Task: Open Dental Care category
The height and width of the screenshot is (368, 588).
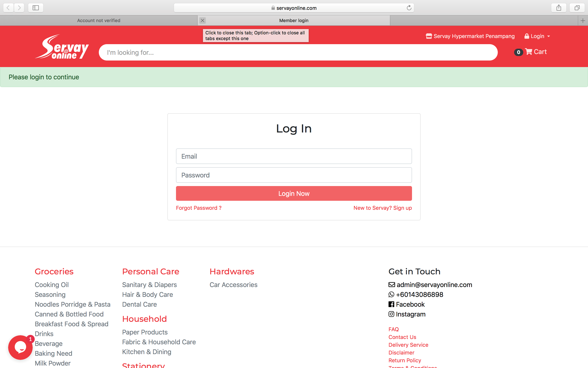Action: (139, 304)
